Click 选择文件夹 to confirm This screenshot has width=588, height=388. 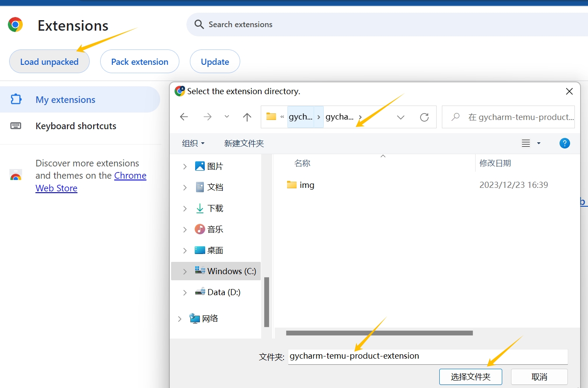tap(471, 377)
